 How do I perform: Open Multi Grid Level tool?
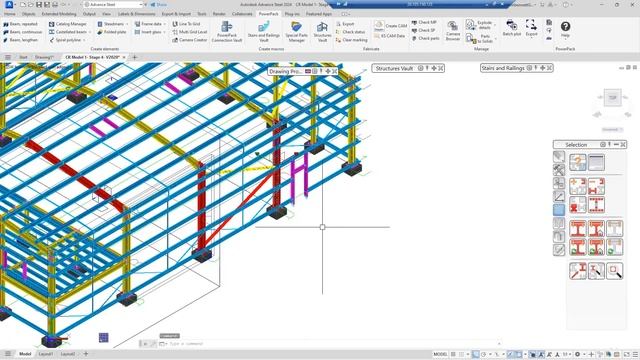(190, 32)
